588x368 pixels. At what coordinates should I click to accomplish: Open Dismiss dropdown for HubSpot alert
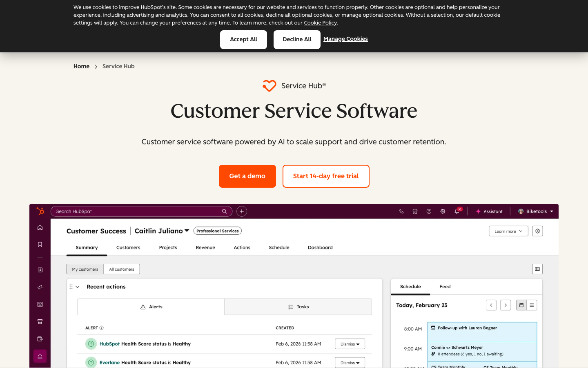(350, 344)
